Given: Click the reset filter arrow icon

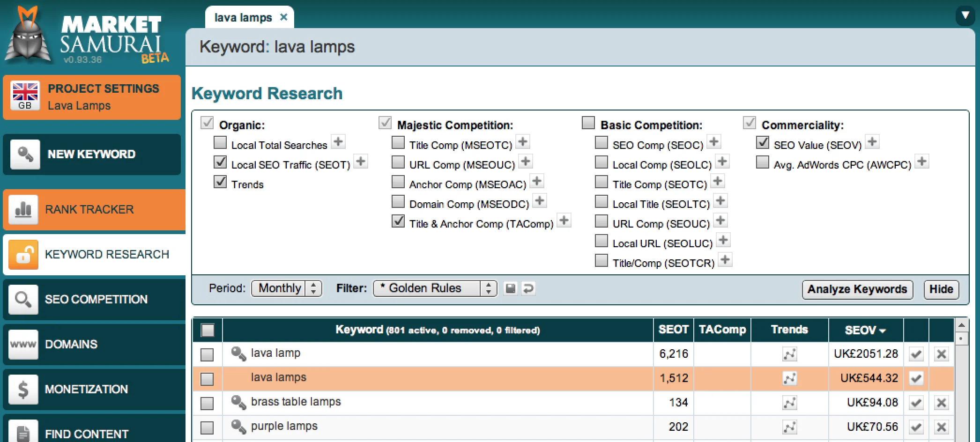Looking at the screenshot, I should pyautogui.click(x=528, y=288).
